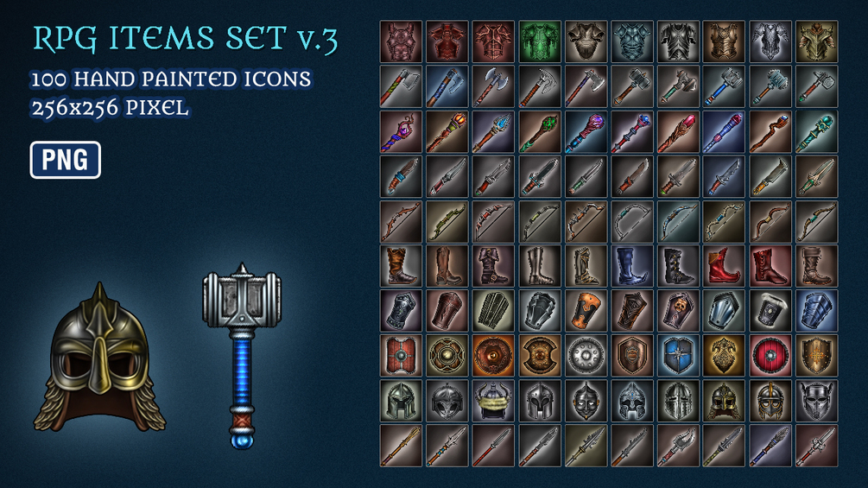868x488 pixels.
Task: Select the skull-emblem bracer icon
Action: click(678, 310)
